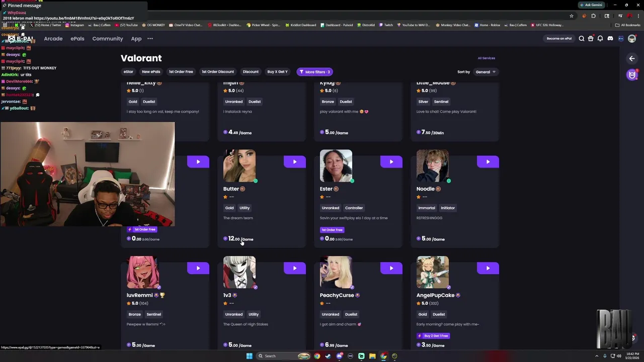Select the eStar filter chip
644x362 pixels.
129,72
